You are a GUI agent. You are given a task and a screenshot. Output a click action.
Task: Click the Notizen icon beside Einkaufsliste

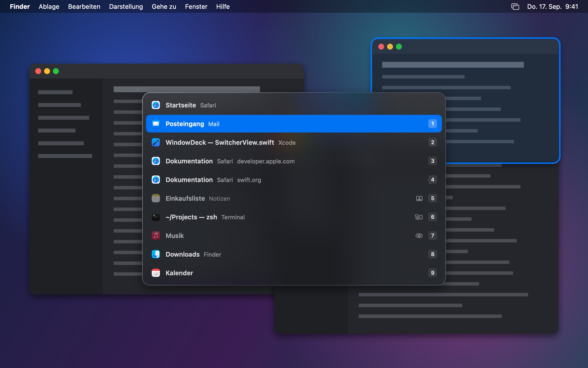156,198
